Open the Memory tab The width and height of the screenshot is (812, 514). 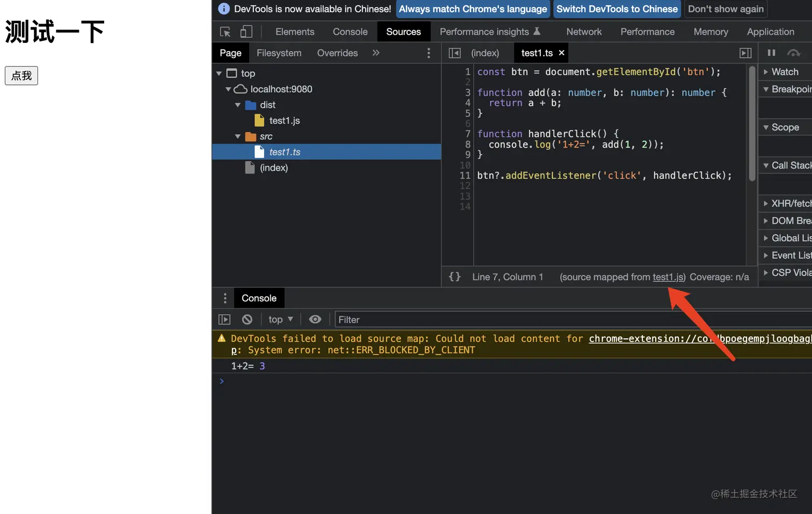click(x=711, y=32)
